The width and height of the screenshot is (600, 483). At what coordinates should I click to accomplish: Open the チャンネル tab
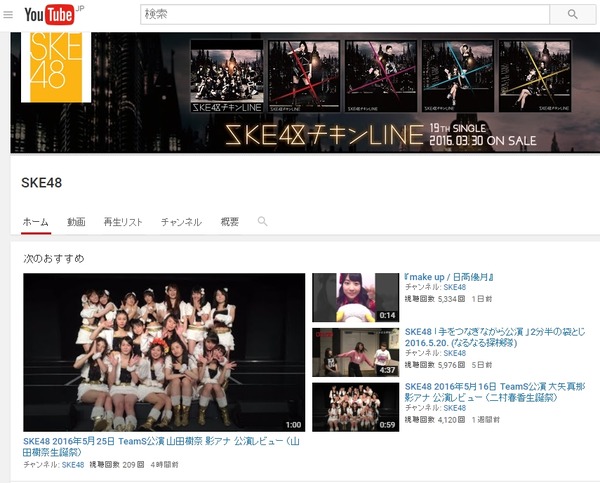[x=181, y=222]
